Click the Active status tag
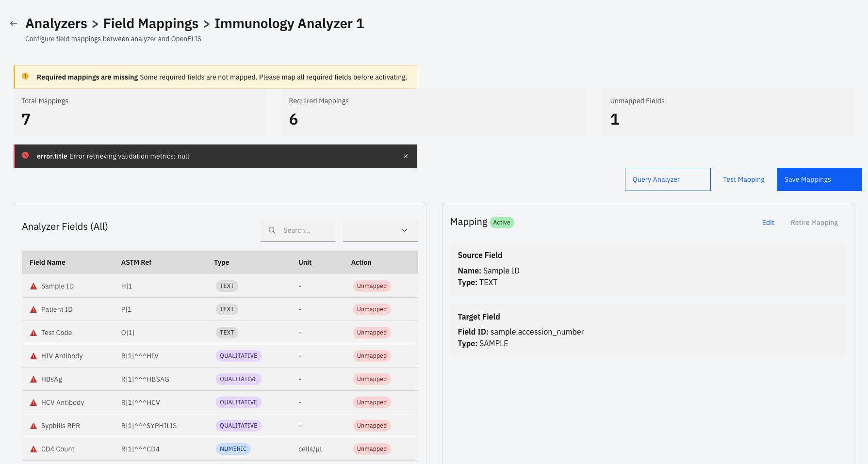Screen dimensions: 868x464 [502, 223]
